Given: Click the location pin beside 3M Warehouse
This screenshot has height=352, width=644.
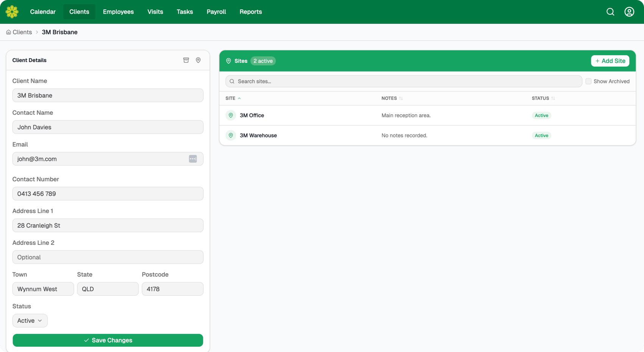Looking at the screenshot, I should pos(231,135).
